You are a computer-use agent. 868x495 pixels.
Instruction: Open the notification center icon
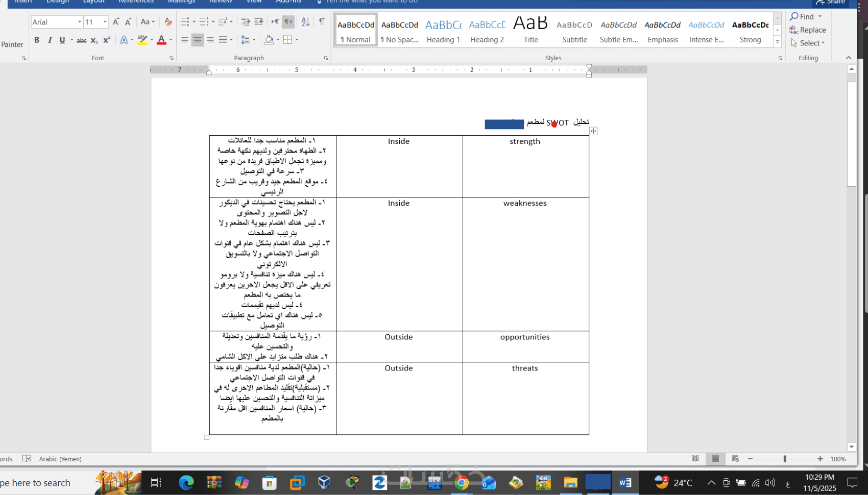pyautogui.click(x=852, y=482)
